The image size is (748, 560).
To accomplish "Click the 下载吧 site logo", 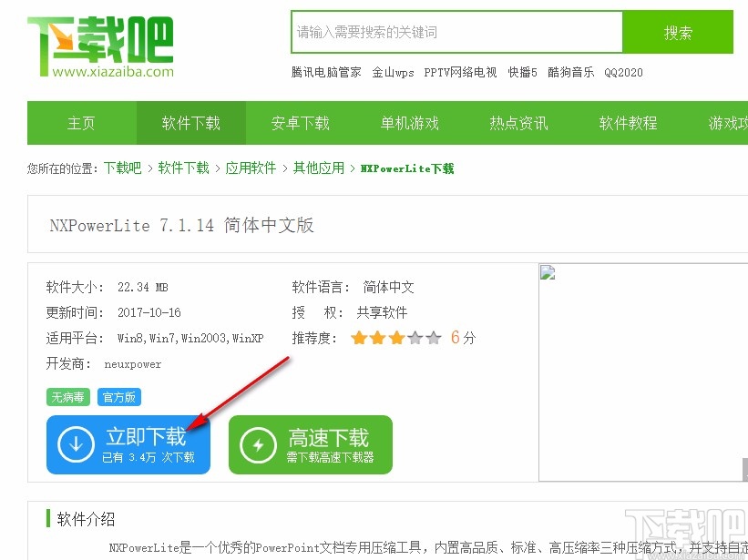I will (x=100, y=46).
